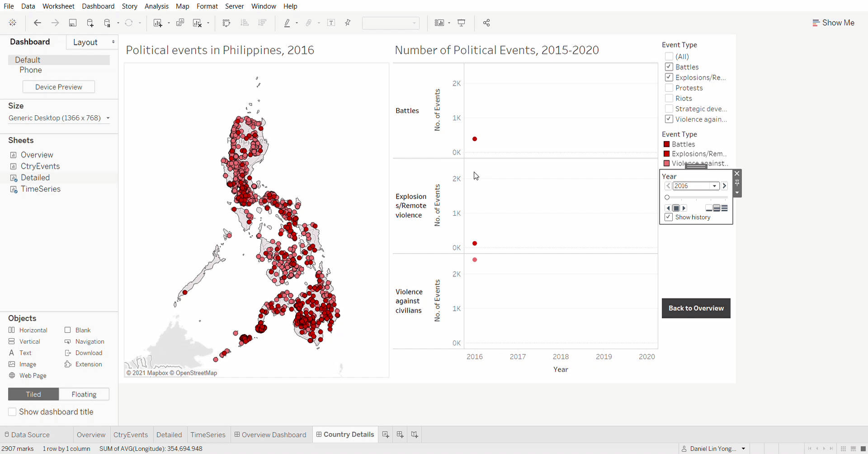868x454 pixels.
Task: Open the Analysis menu
Action: (156, 6)
